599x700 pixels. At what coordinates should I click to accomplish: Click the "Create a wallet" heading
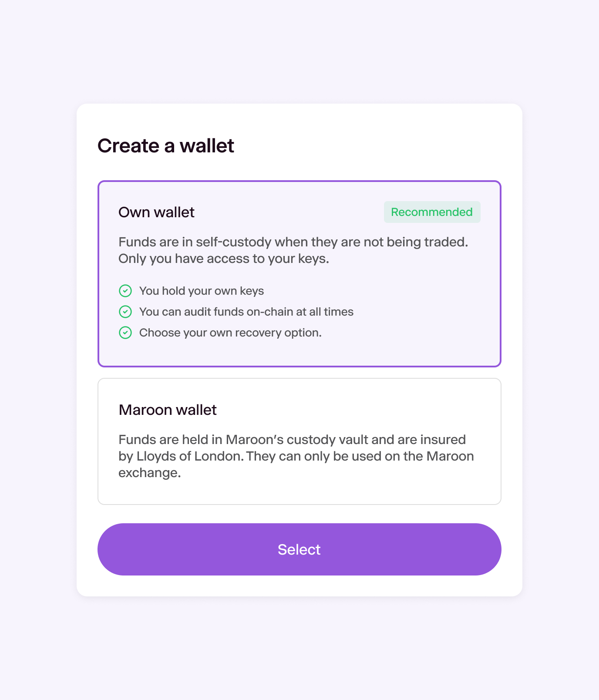click(x=166, y=146)
